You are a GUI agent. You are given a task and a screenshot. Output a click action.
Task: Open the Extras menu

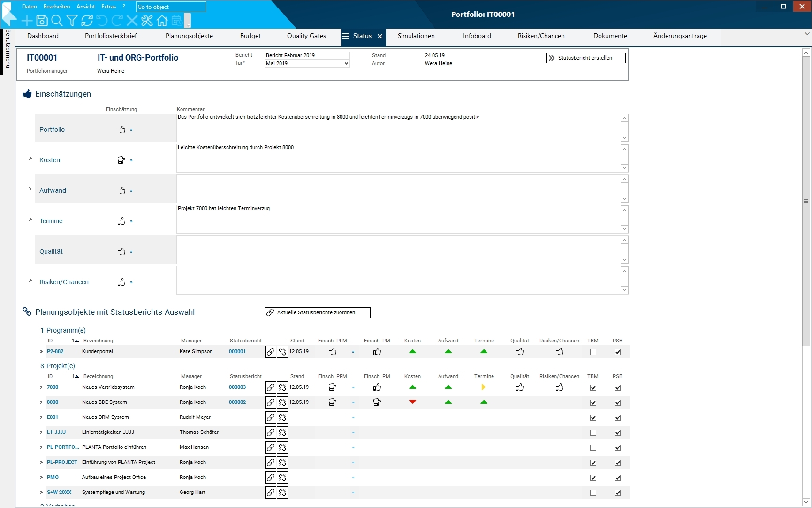click(x=108, y=7)
